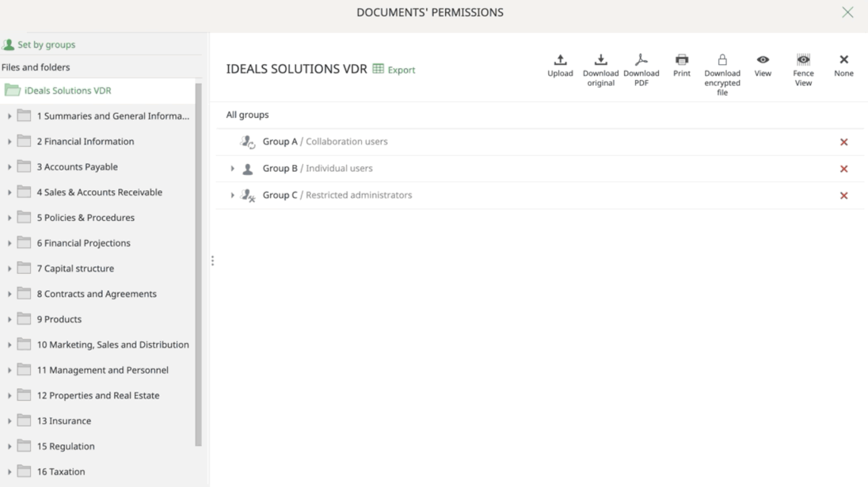Click the folder icon for 9 Products
Viewport: 868px width, 487px height.
24,319
